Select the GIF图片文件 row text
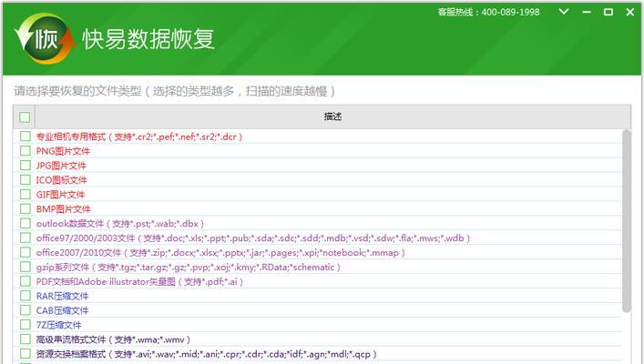Screen dimensions: 644x364 click(60, 195)
